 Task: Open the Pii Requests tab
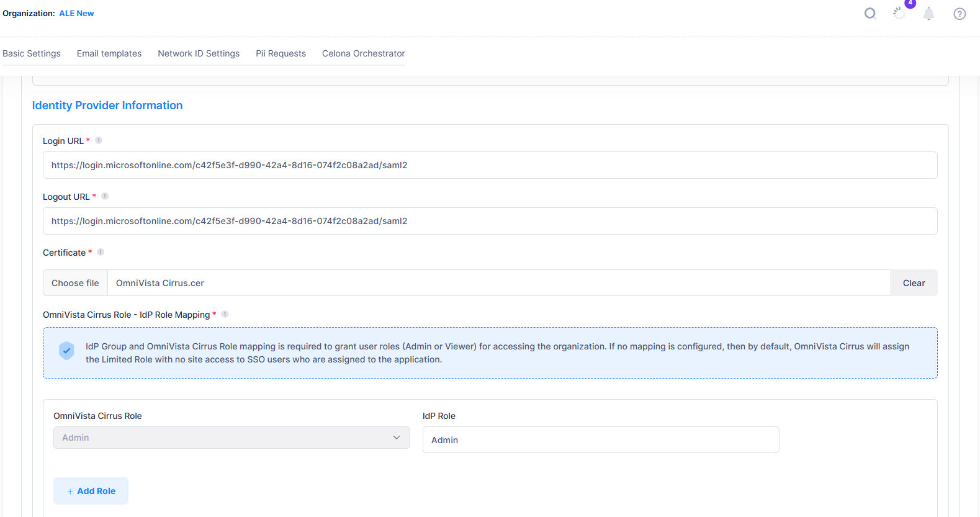[x=281, y=53]
